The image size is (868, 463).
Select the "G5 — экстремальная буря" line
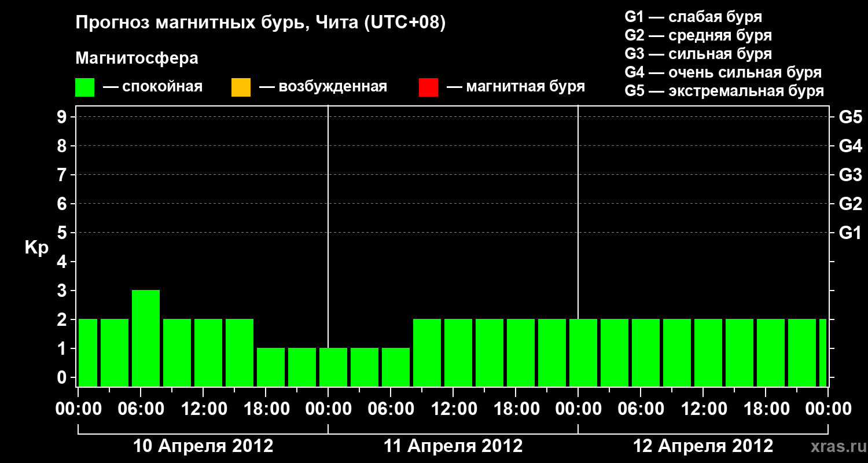tap(724, 91)
